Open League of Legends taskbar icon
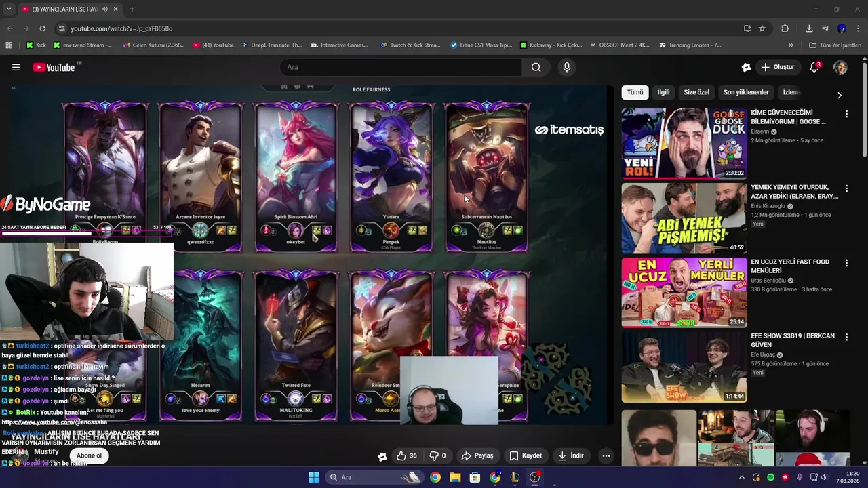Viewport: 868px width, 488px height. click(515, 477)
